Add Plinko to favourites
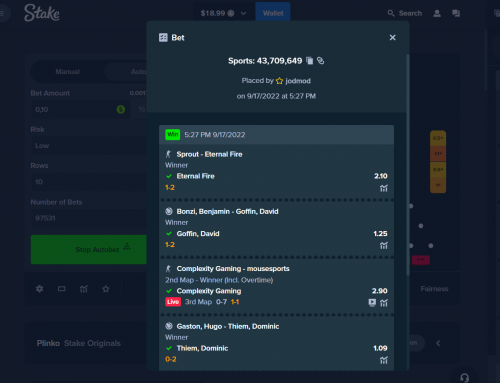The height and width of the screenshot is (383, 500). click(106, 289)
